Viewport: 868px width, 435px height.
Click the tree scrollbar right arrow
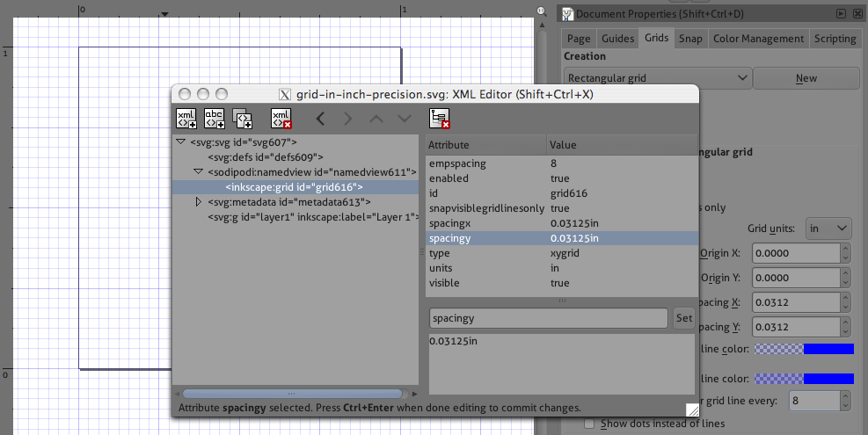414,394
